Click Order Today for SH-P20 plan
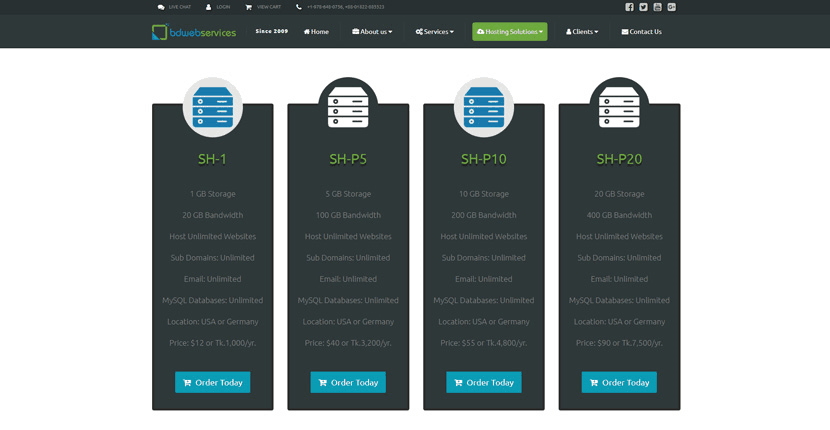Viewport: 830px width, 430px height. pyautogui.click(x=619, y=382)
